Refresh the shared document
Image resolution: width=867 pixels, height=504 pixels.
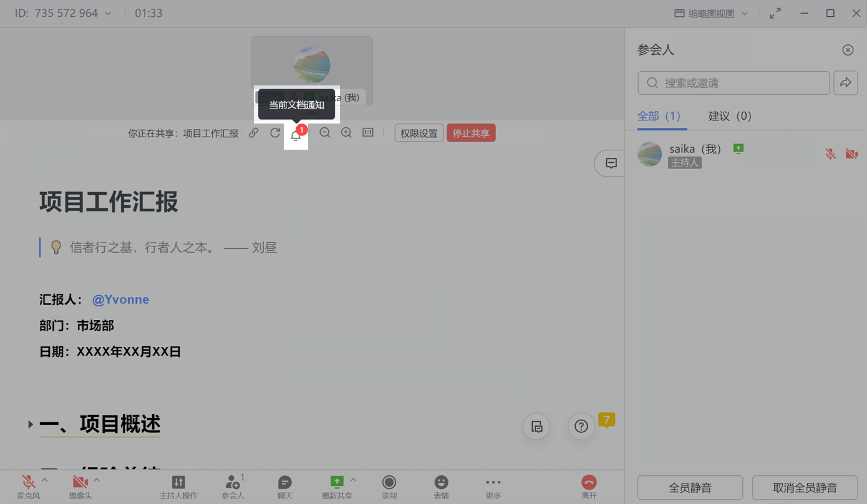click(x=274, y=133)
